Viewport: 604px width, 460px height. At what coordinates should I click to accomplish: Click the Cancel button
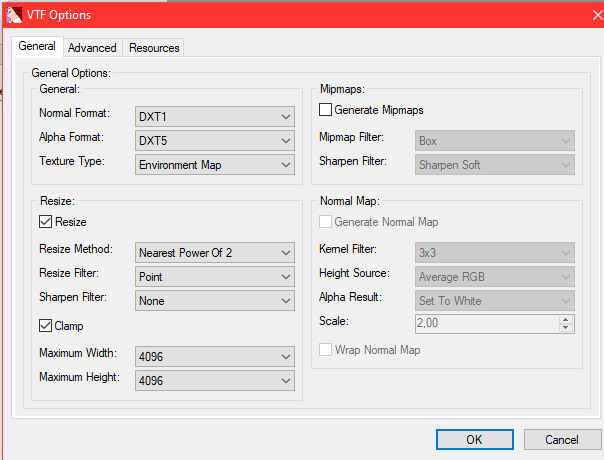point(562,439)
